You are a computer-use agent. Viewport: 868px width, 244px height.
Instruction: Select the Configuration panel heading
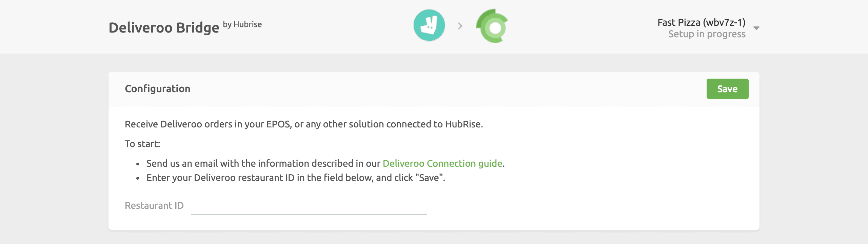pos(158,89)
